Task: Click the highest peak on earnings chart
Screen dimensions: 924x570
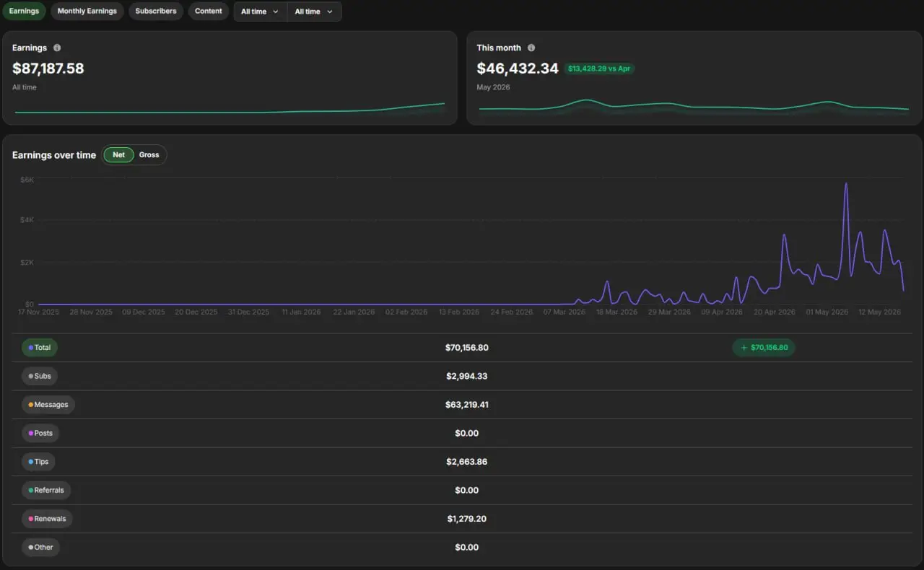Action: click(x=845, y=184)
